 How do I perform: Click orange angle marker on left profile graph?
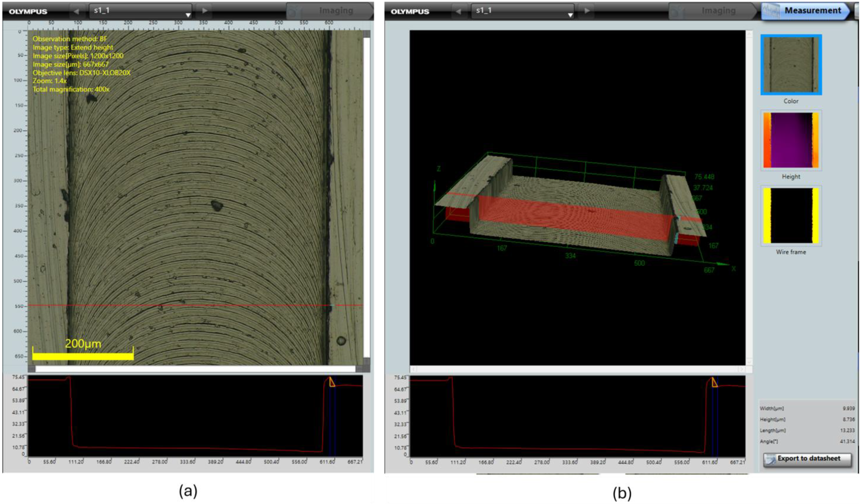click(x=332, y=382)
